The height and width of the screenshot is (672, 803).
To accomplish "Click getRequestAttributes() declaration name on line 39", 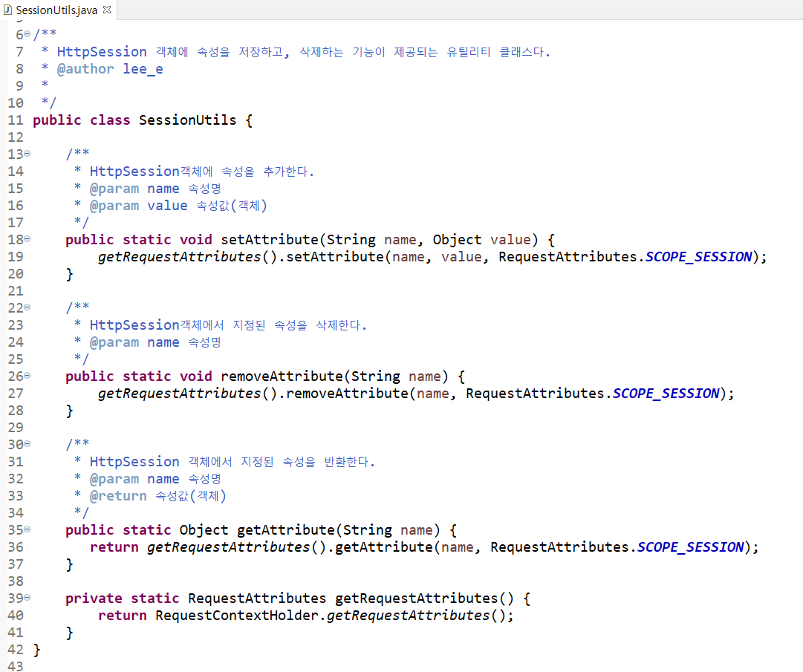I will 424,598.
